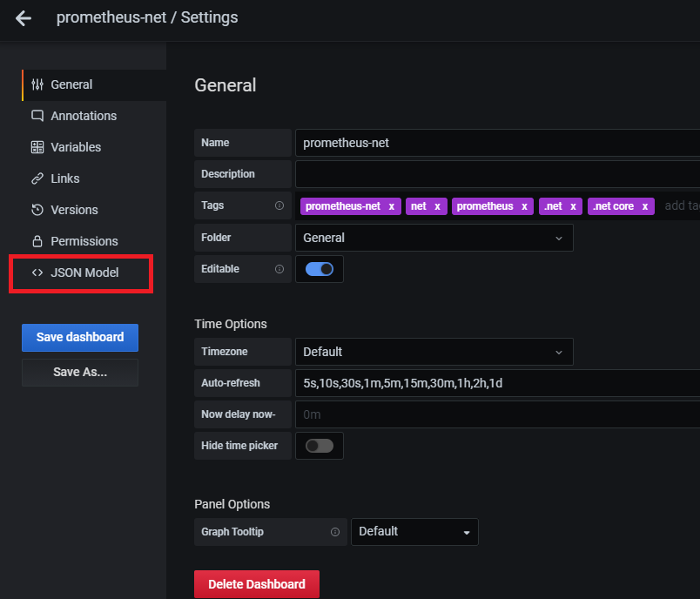Click the Delete Dashboard button
The image size is (700, 599).
pyautogui.click(x=257, y=584)
